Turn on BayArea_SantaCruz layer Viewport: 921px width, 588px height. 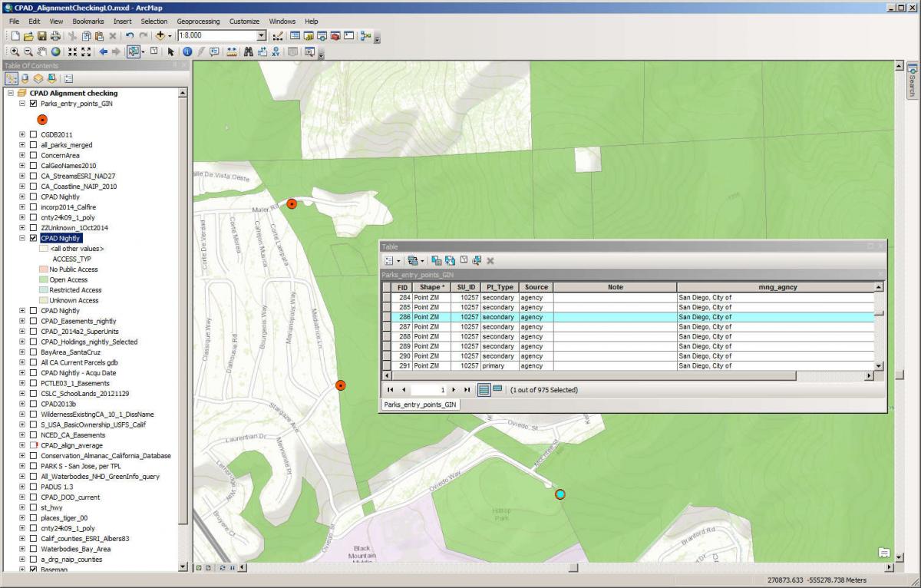click(33, 352)
